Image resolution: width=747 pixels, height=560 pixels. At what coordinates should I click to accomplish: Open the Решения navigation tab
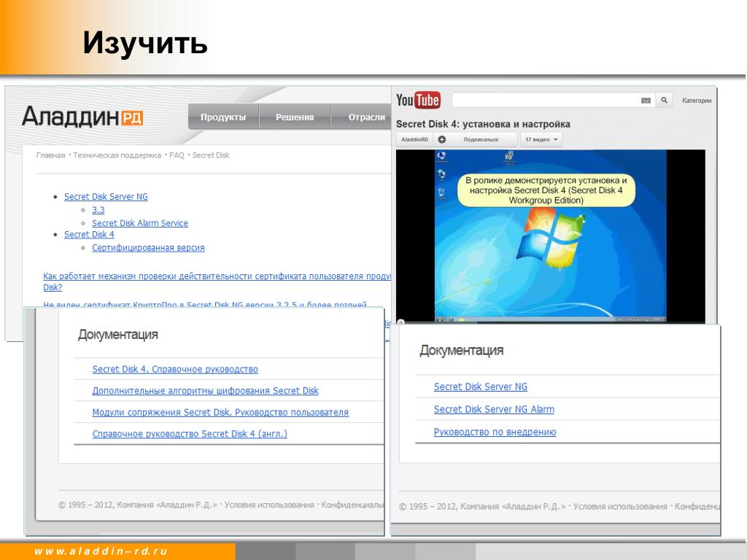(x=295, y=117)
